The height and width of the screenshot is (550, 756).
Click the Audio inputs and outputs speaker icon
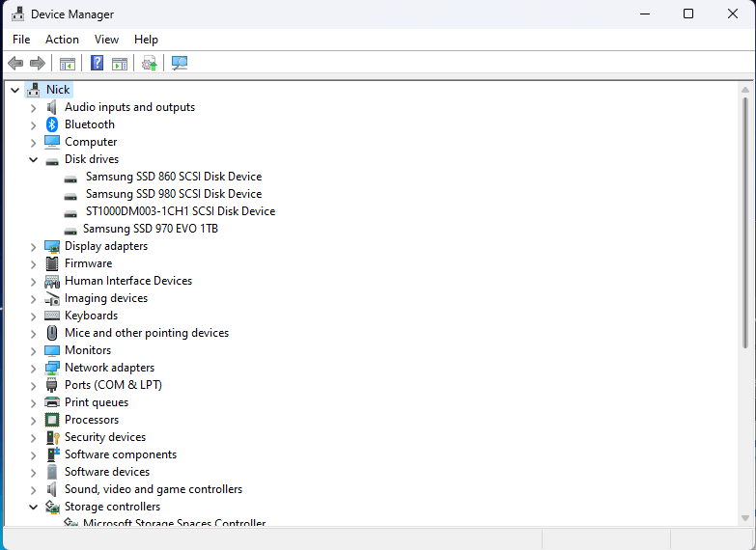coord(52,107)
